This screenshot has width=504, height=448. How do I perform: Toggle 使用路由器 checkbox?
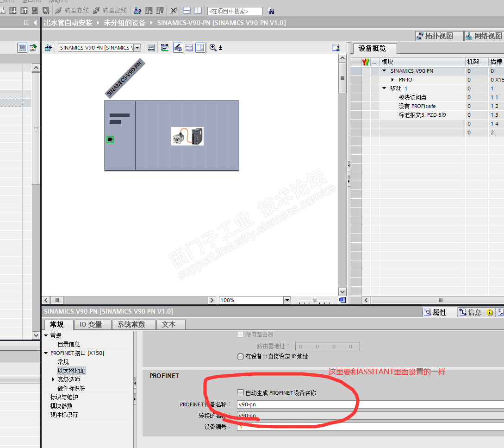click(240, 334)
